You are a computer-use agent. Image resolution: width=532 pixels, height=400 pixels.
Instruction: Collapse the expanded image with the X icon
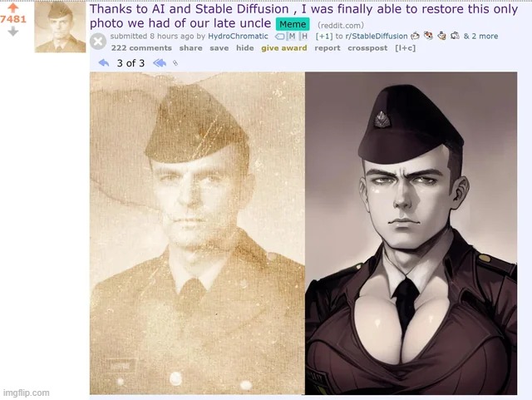click(98, 42)
